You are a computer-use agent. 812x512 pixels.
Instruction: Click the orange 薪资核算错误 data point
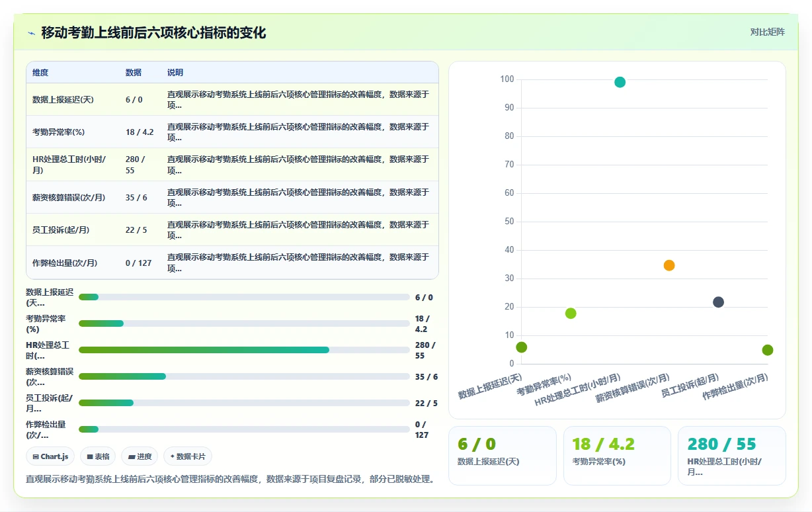tap(669, 265)
